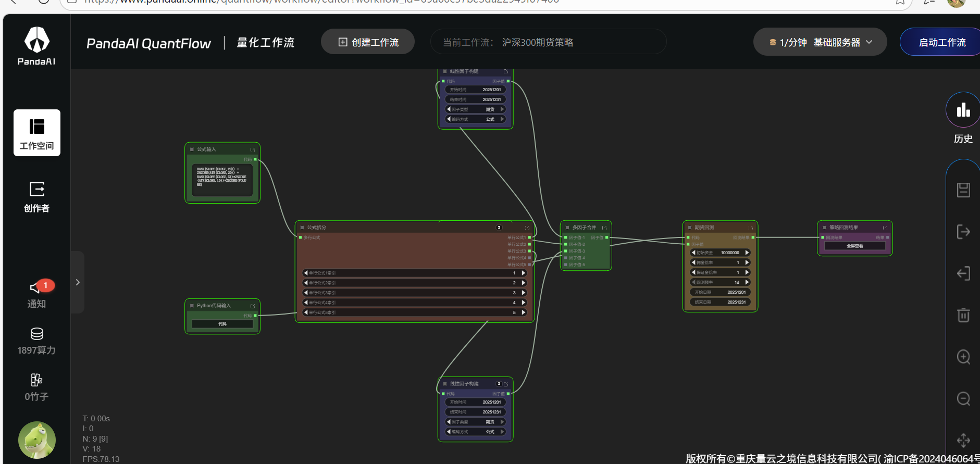Image resolution: width=980 pixels, height=464 pixels.
Task: Collapse the 策略回测结果 node via title square
Action: click(x=824, y=228)
